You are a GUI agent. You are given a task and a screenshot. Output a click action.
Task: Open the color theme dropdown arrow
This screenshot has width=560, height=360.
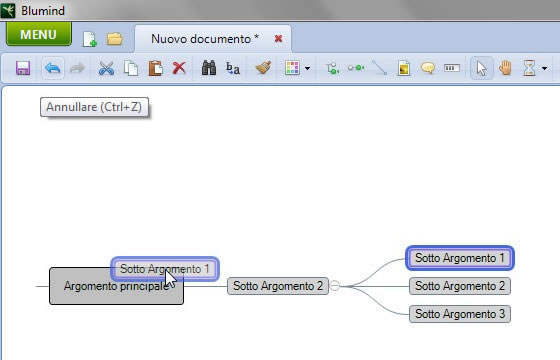[308, 68]
